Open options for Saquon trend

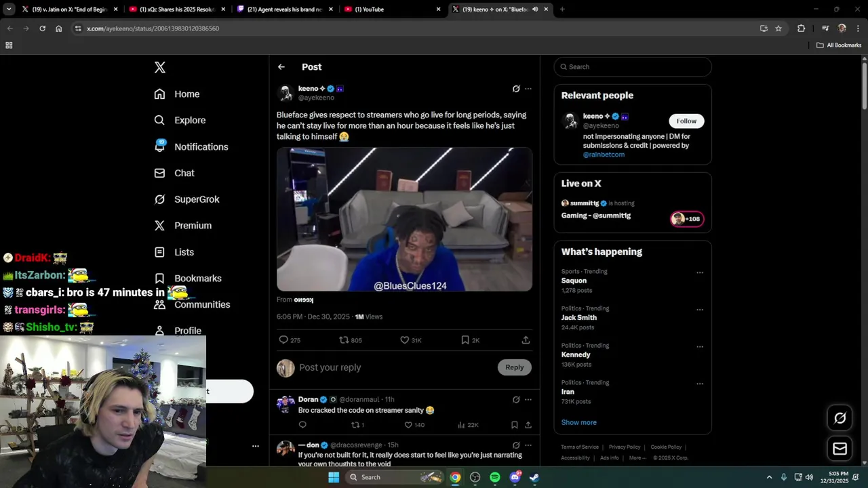[x=700, y=272]
